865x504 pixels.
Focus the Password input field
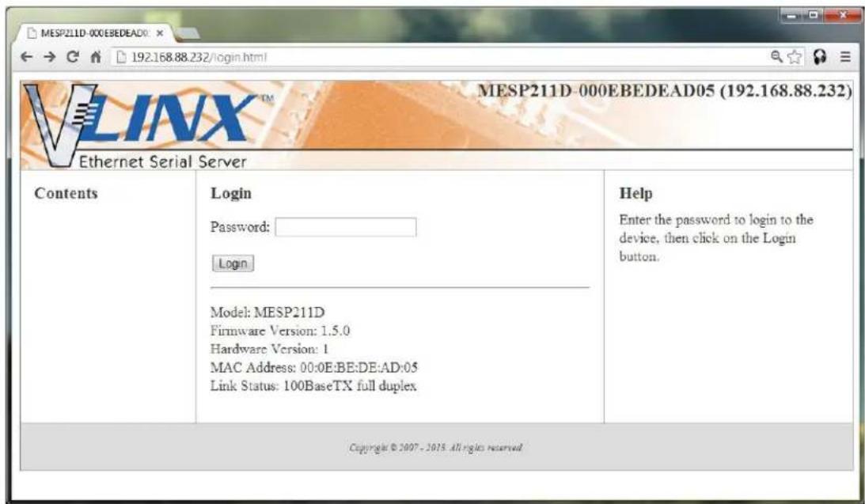click(346, 227)
